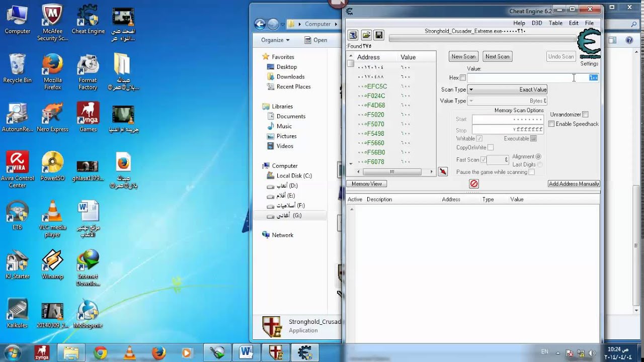Toggle the Executable checkbox

click(x=533, y=138)
